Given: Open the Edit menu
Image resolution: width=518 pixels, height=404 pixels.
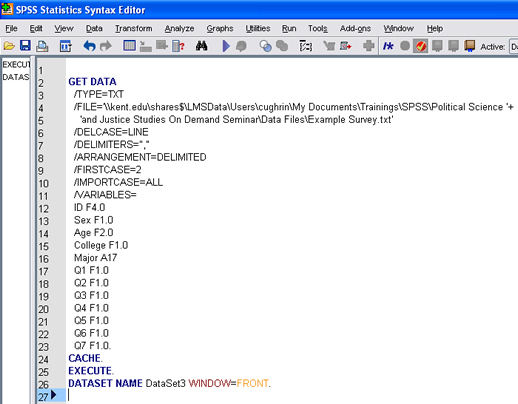Looking at the screenshot, I should (36, 29).
